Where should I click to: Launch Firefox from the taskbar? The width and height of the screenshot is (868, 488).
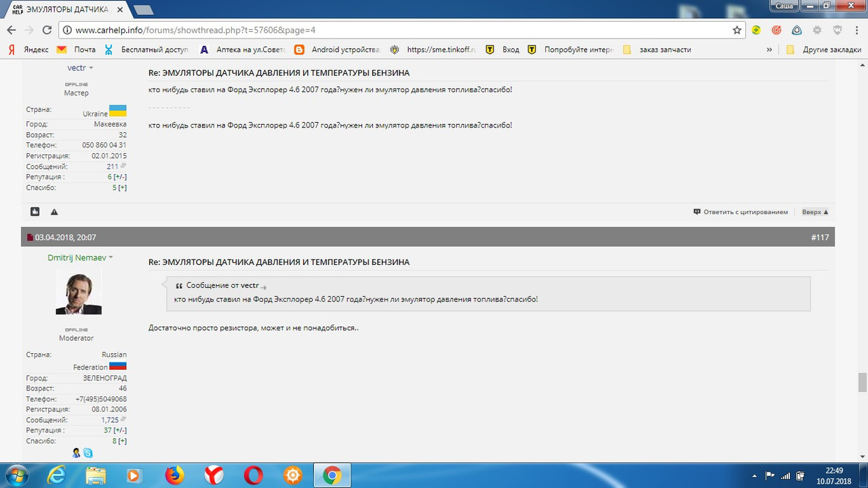[174, 476]
